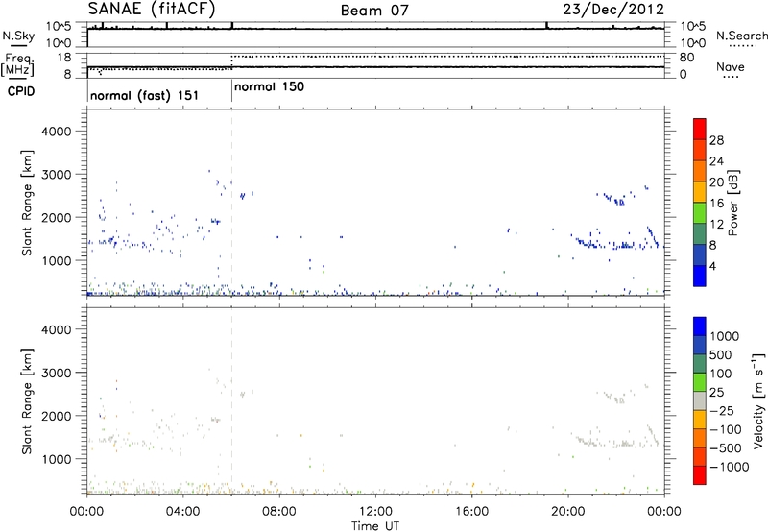768x532 pixels.
Task: Click the '80' Nave axis tick label
Action: coord(686,58)
